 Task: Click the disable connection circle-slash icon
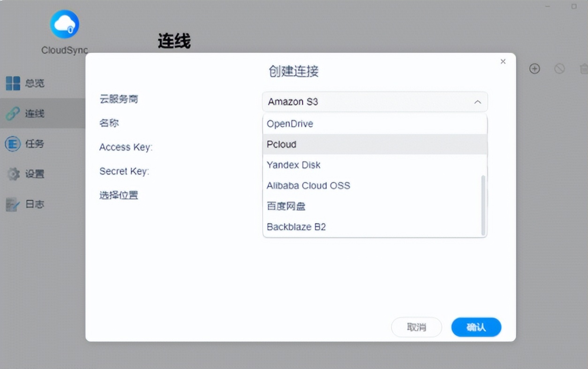tap(559, 69)
